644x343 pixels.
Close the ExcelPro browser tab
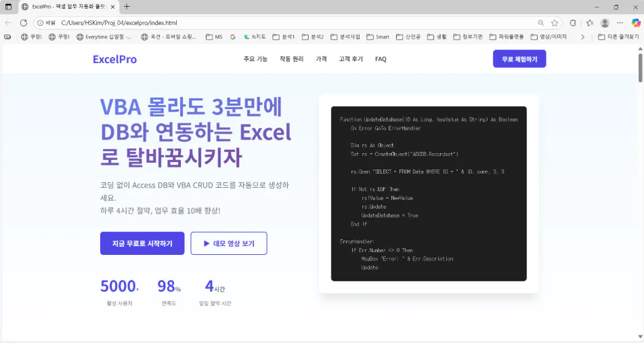pos(112,7)
